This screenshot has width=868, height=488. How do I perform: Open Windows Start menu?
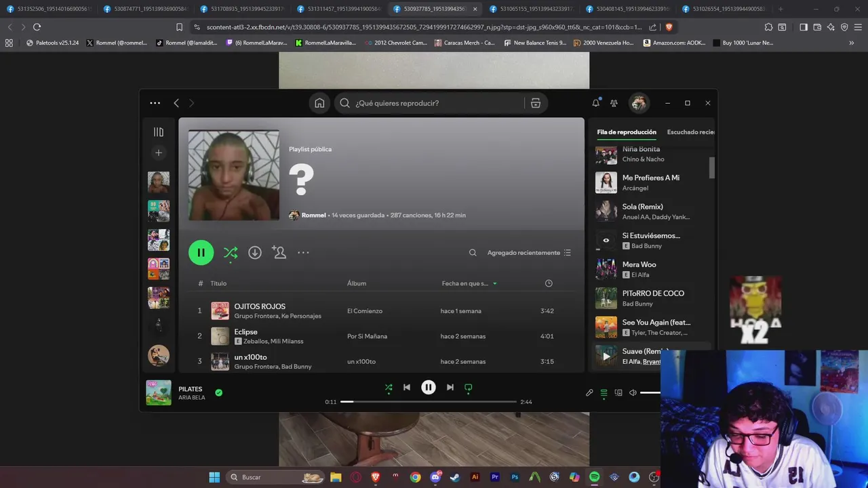[214, 477]
